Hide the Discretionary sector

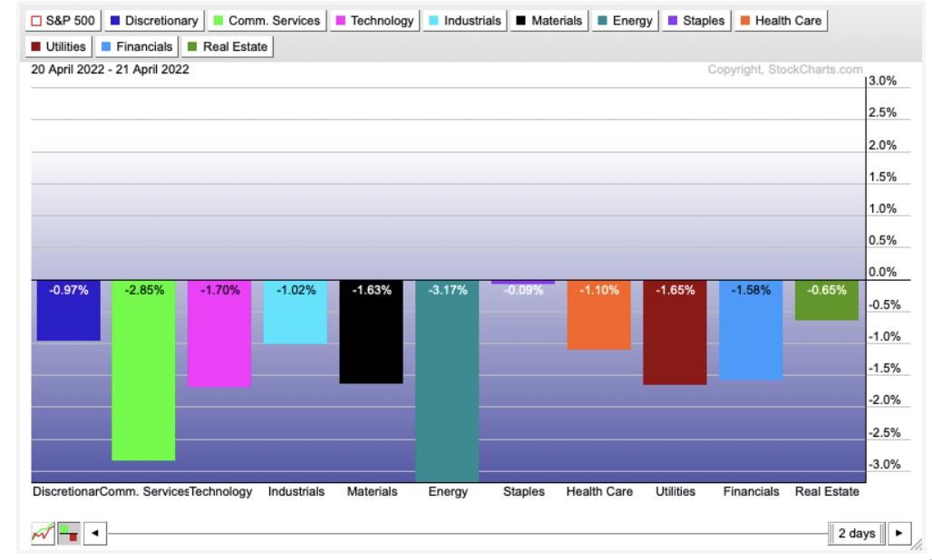click(x=153, y=20)
